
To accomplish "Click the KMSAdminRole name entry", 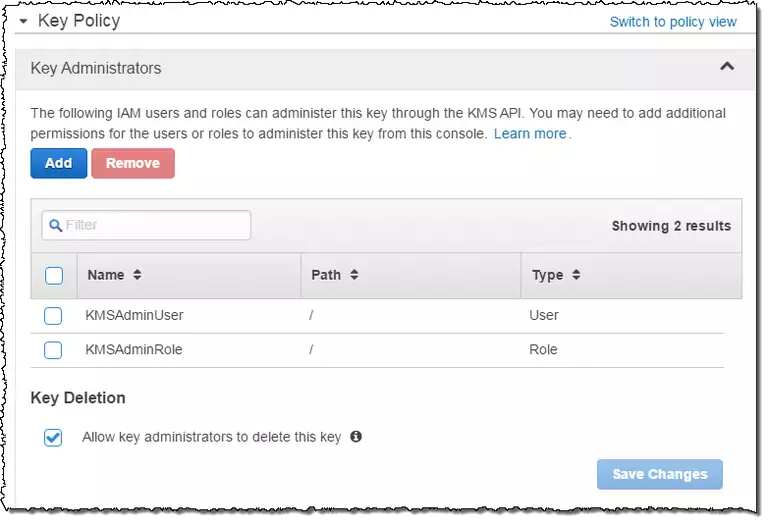I will tap(134, 350).
